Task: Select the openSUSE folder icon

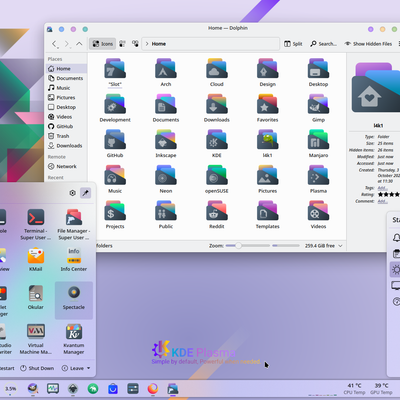Action: 217,175
